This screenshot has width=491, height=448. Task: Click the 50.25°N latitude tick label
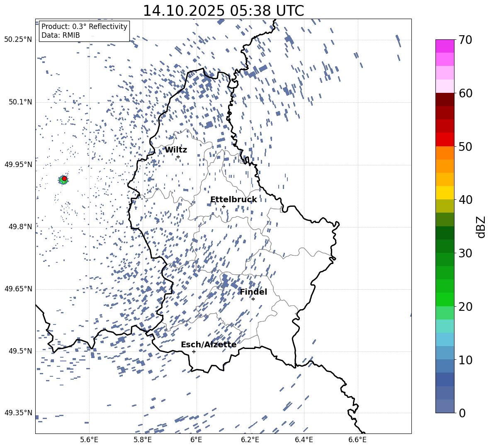[x=18, y=40]
